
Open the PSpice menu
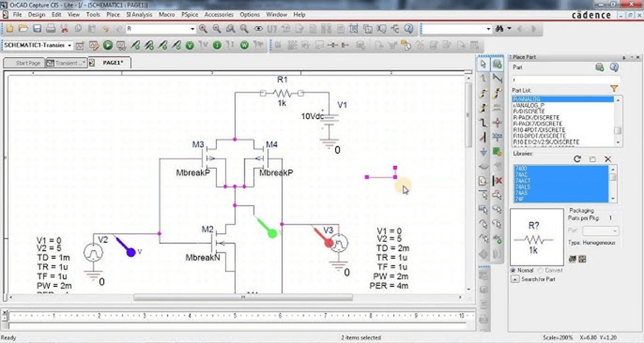point(190,14)
